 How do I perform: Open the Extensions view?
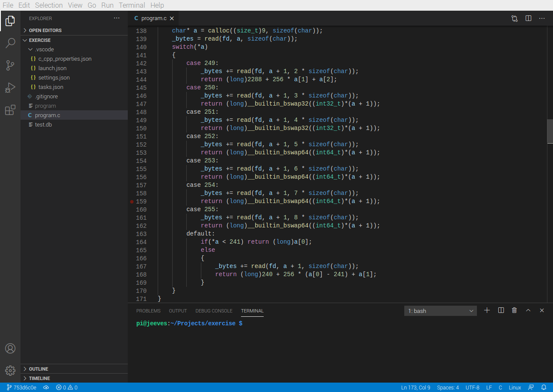(x=10, y=110)
